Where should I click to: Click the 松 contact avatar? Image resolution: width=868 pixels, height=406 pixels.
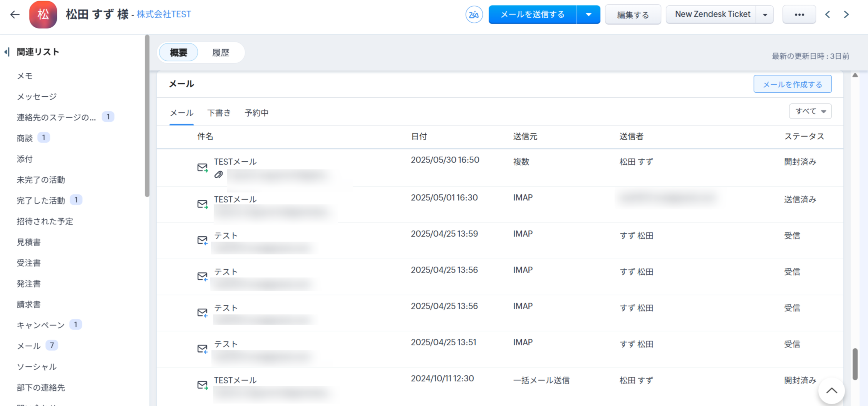pos(43,15)
